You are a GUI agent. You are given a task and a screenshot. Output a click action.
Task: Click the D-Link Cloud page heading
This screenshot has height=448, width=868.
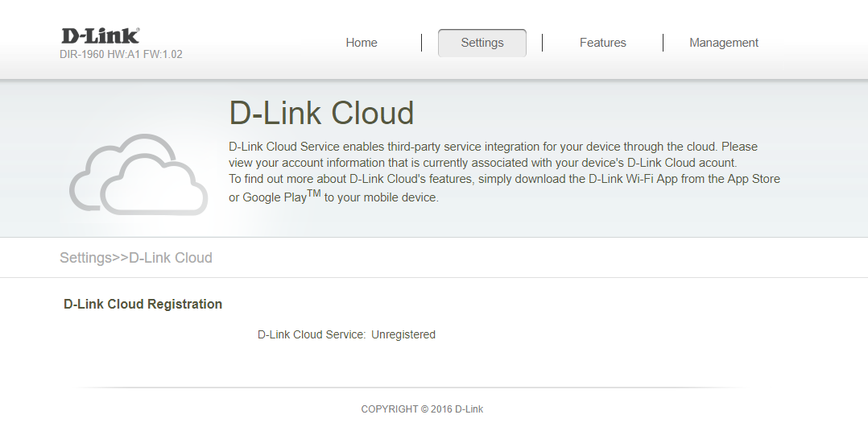(321, 113)
